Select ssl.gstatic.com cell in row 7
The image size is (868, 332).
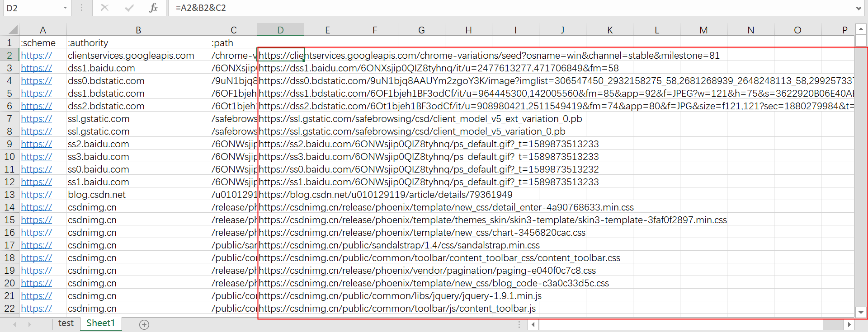[x=138, y=118]
